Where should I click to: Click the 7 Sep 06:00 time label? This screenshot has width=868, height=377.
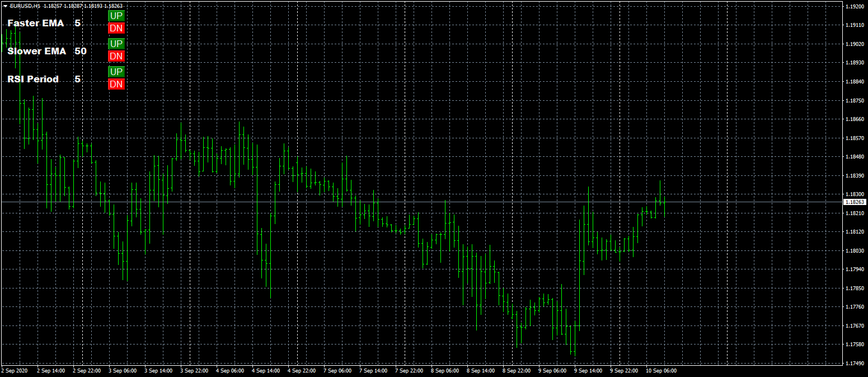pyautogui.click(x=337, y=370)
